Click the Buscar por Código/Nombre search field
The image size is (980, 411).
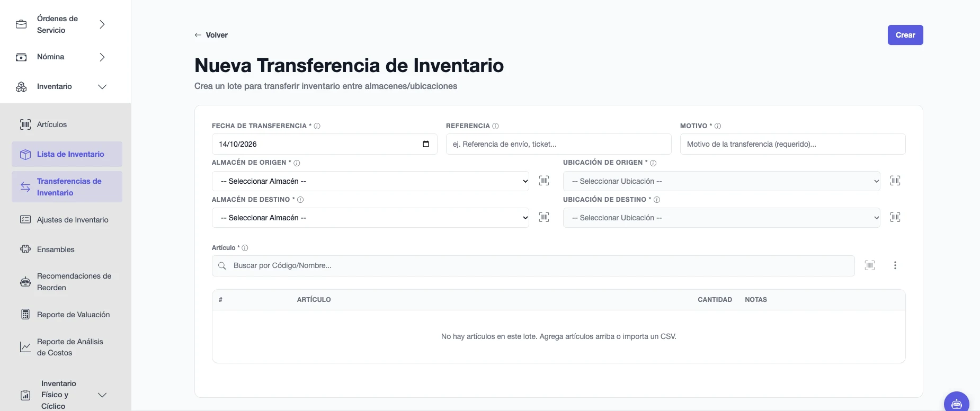click(533, 266)
